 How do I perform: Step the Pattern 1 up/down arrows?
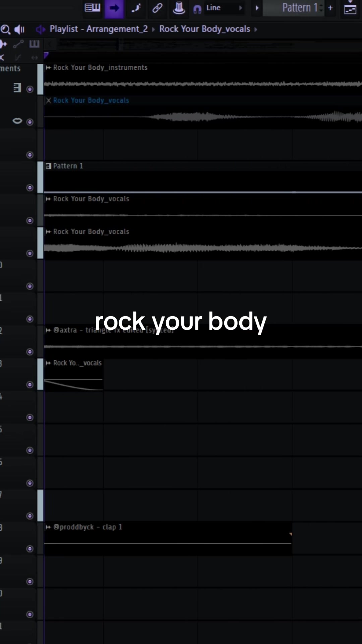pos(321,8)
